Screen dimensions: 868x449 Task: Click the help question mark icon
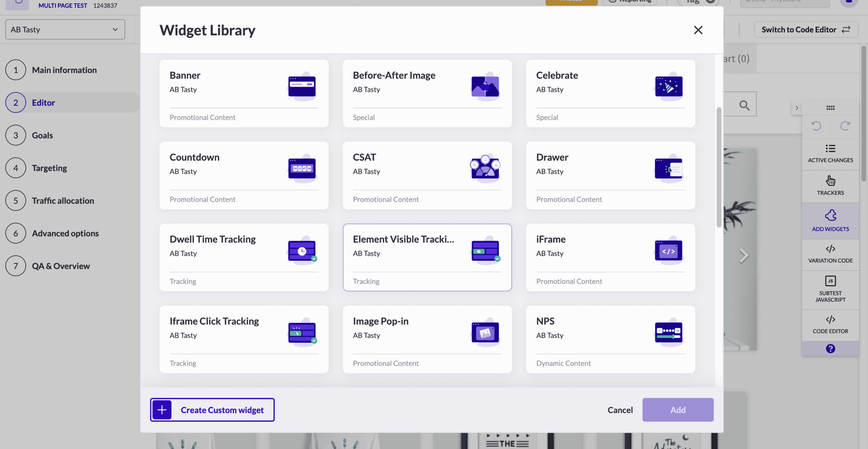pyautogui.click(x=830, y=349)
